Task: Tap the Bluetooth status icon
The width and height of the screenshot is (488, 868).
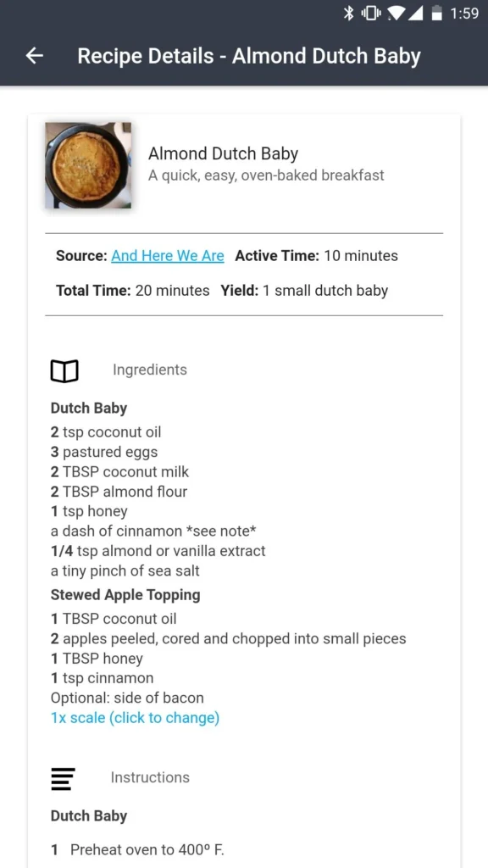Action: pos(348,14)
